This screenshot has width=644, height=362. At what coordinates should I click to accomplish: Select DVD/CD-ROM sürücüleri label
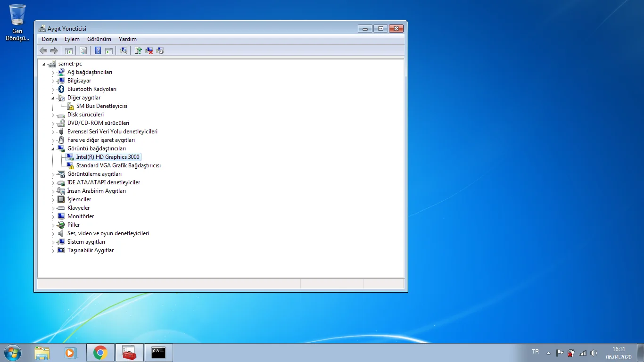(98, 123)
